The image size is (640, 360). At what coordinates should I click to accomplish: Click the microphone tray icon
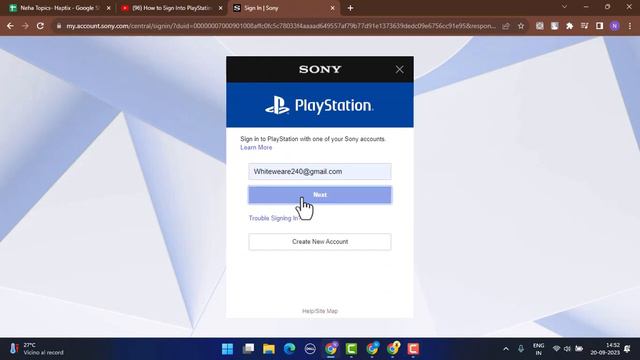pyautogui.click(x=521, y=349)
